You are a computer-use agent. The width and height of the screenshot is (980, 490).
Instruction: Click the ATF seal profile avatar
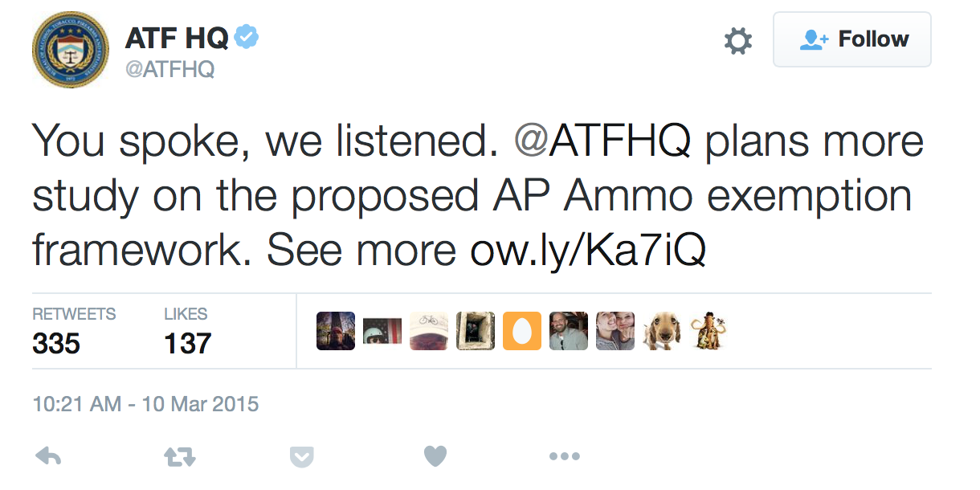tap(70, 49)
